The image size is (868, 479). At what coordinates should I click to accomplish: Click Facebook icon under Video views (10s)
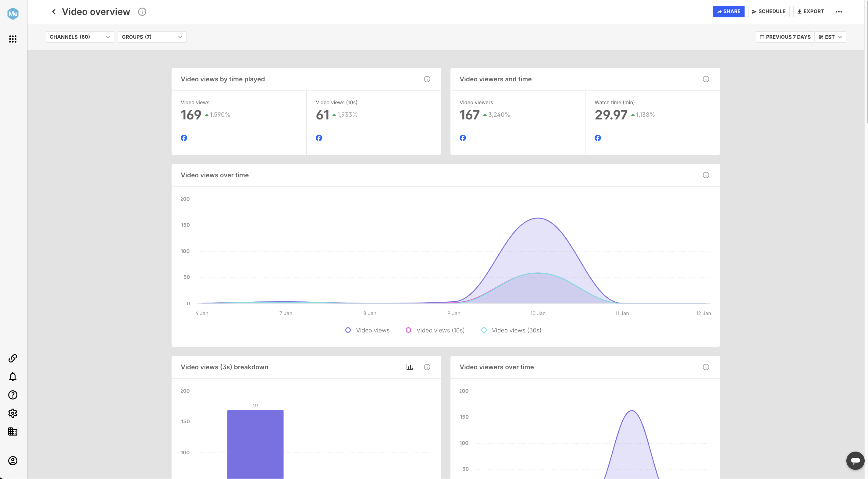(319, 138)
